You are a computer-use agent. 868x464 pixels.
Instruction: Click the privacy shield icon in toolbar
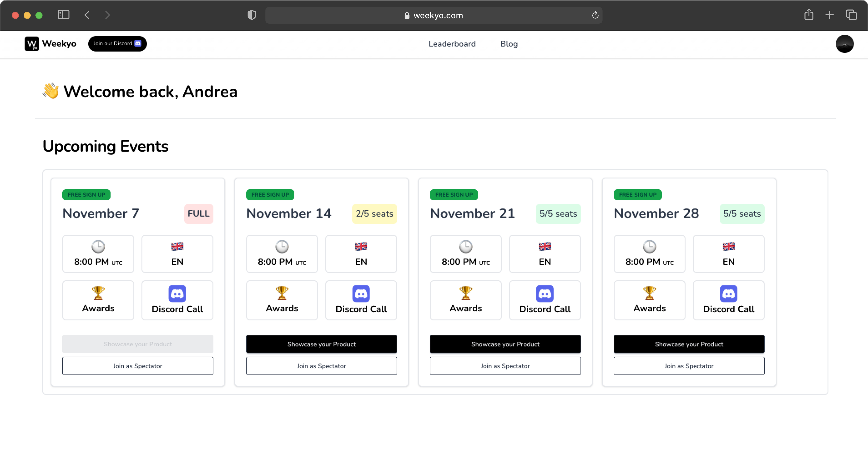(251, 15)
